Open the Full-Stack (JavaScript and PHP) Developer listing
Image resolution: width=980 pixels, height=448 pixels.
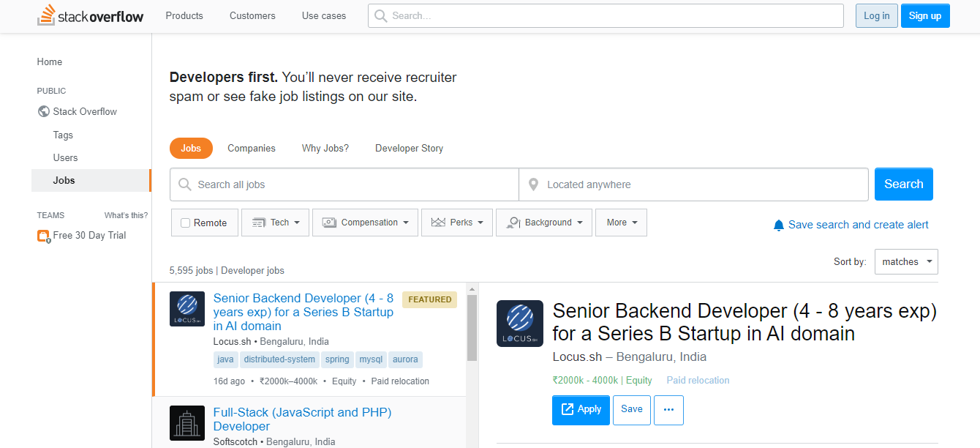(302, 419)
